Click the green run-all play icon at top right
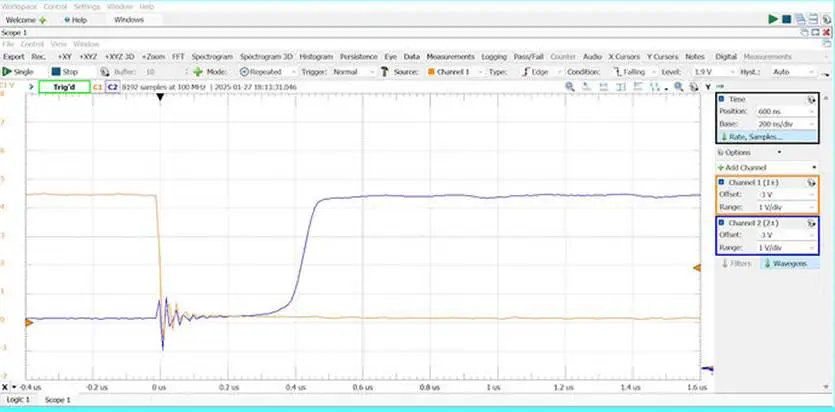This screenshot has width=835, height=412. [x=773, y=19]
